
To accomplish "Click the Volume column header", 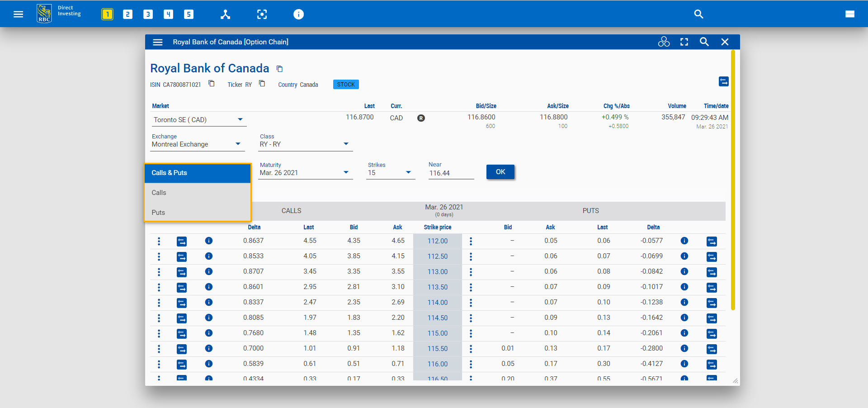I will pos(677,106).
